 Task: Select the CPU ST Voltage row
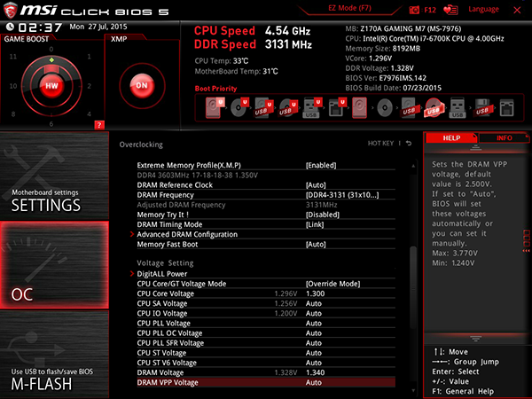(266, 353)
